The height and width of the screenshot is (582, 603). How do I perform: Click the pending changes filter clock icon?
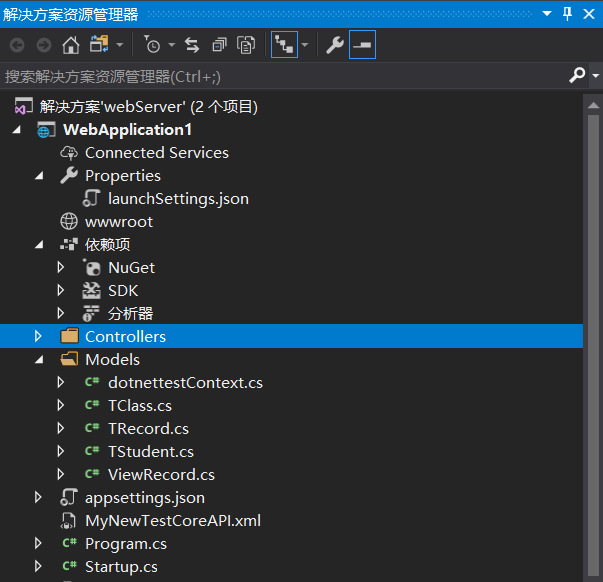pos(152,44)
